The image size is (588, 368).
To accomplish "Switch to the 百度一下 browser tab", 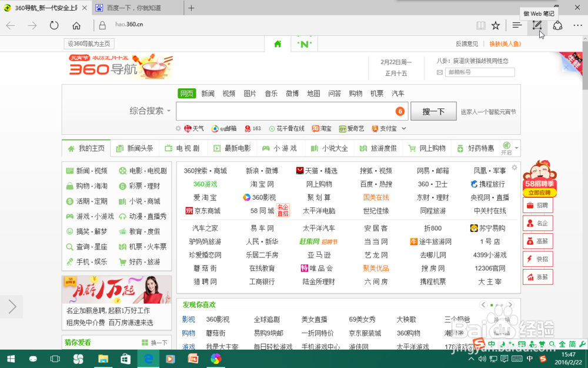I will (138, 8).
